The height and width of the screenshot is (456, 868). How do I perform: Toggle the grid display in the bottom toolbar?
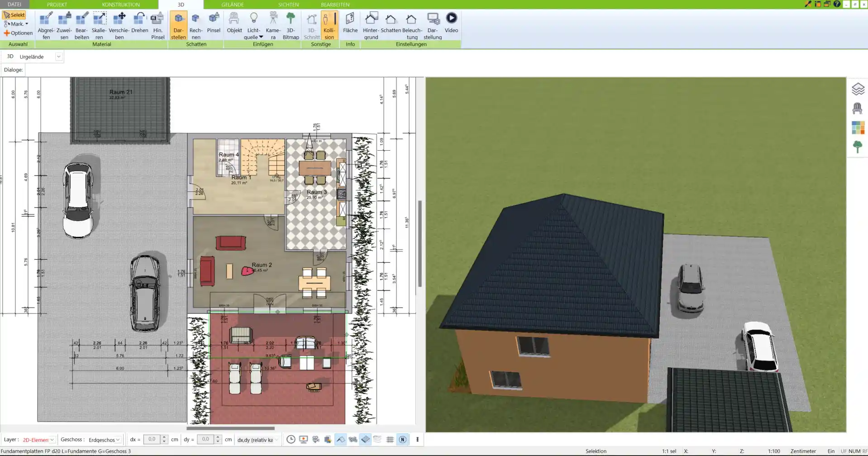pyautogui.click(x=390, y=440)
